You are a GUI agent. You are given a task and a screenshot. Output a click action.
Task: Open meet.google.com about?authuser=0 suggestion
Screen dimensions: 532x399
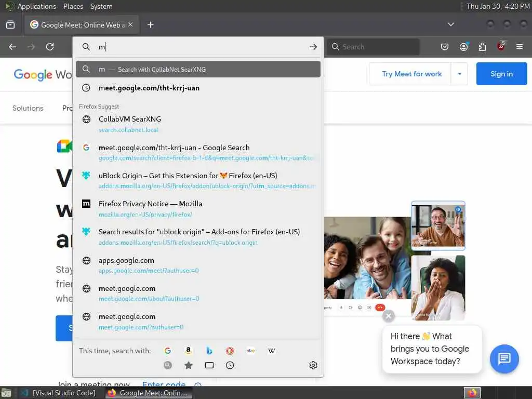click(198, 294)
